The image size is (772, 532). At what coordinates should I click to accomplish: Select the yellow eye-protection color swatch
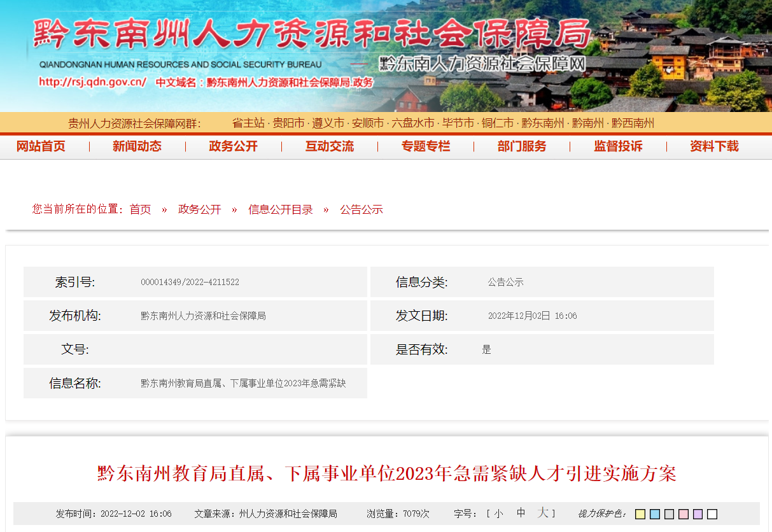click(x=640, y=514)
